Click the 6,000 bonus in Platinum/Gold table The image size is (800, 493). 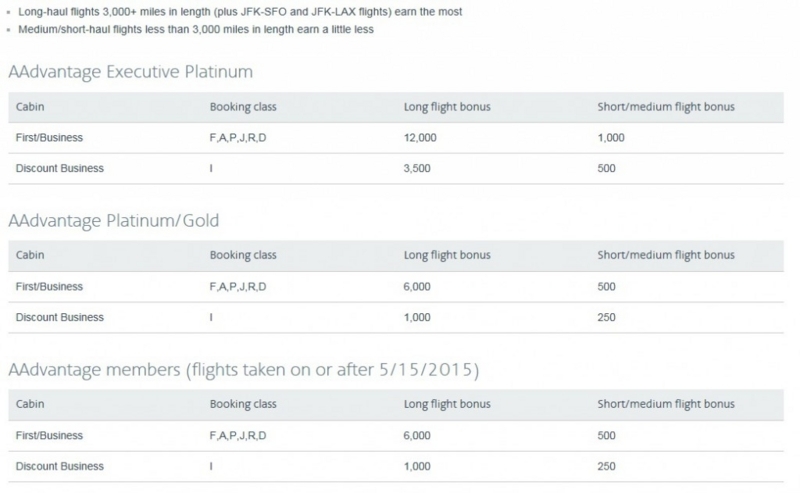(x=417, y=287)
